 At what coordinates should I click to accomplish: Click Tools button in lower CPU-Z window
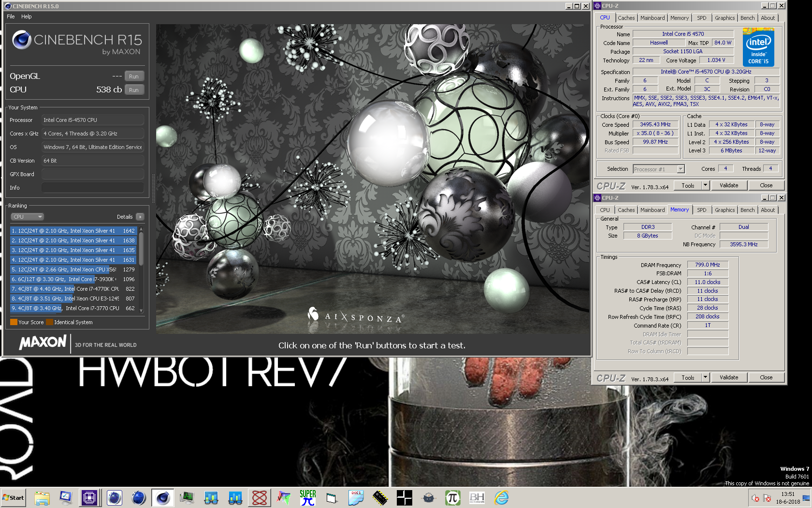click(x=688, y=377)
